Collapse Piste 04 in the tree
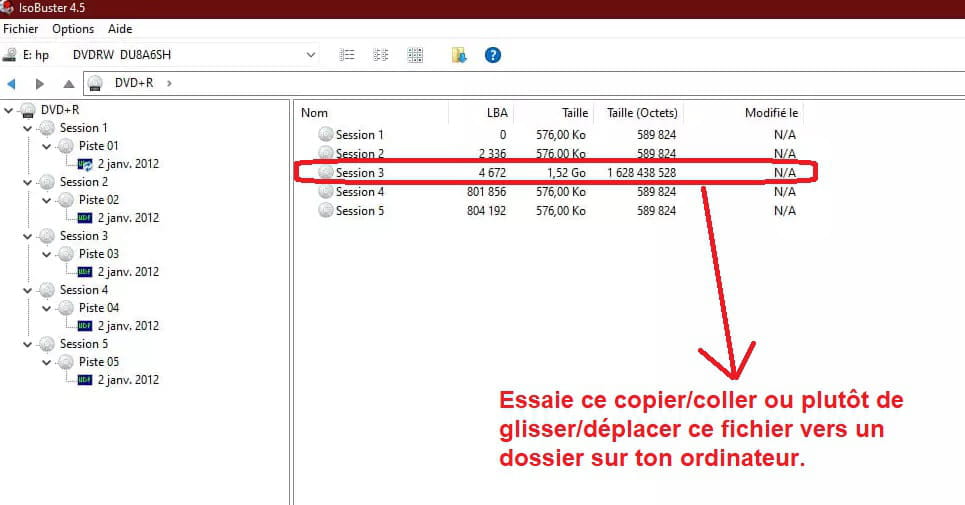The image size is (965, 505). tap(47, 308)
